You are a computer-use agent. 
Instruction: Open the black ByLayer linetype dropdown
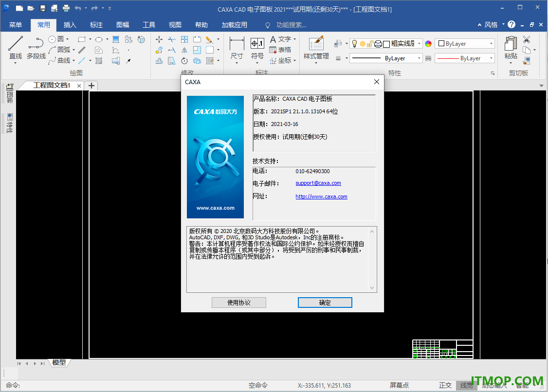coord(386,58)
